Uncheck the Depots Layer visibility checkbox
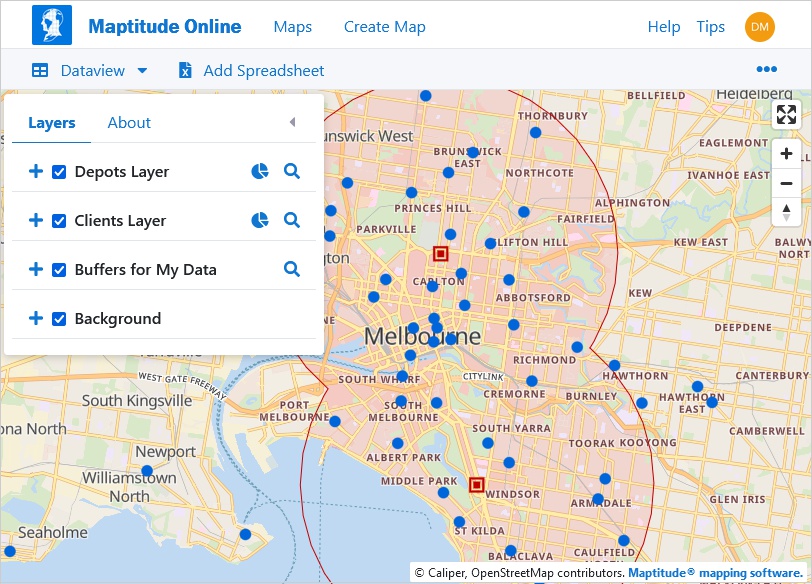Image resolution: width=812 pixels, height=584 pixels. point(59,172)
